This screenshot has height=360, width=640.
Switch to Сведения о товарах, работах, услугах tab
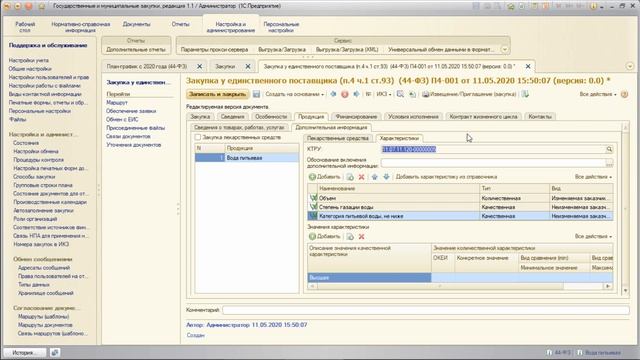pyautogui.click(x=239, y=127)
